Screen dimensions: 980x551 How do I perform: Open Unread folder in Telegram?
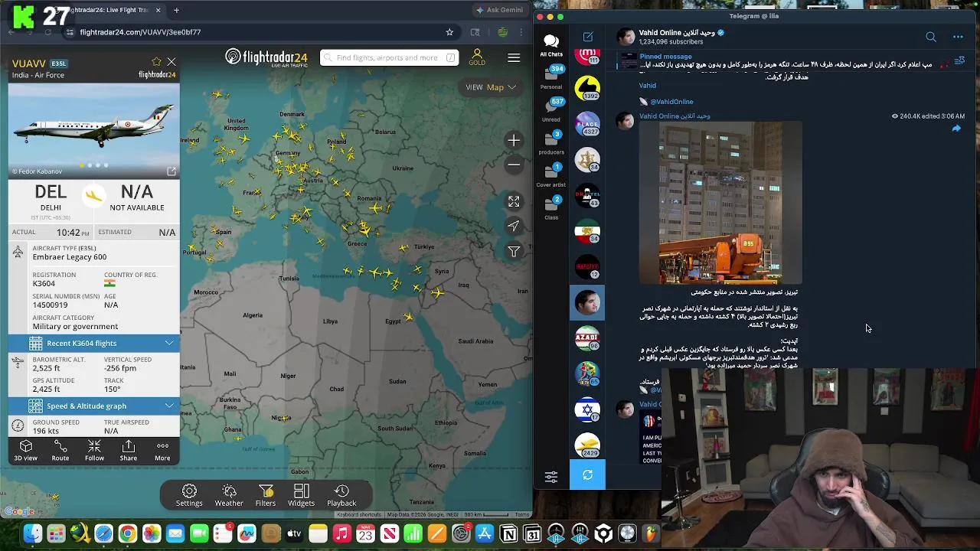(x=551, y=110)
